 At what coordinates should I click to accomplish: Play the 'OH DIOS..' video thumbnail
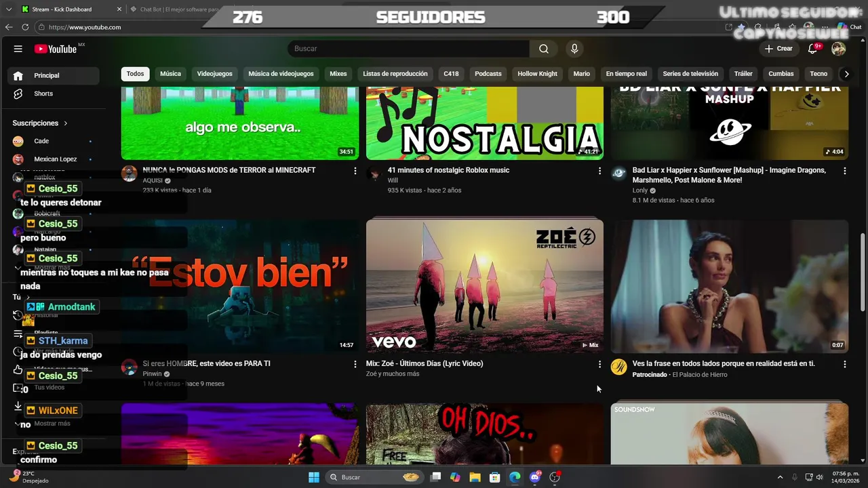click(x=485, y=434)
